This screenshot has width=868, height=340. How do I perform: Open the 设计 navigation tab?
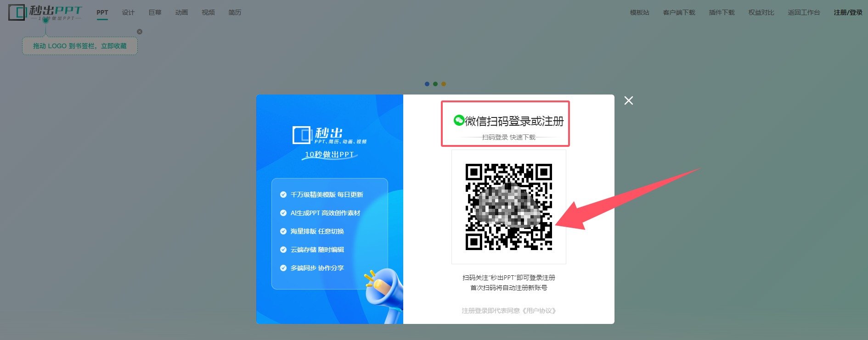pos(128,12)
